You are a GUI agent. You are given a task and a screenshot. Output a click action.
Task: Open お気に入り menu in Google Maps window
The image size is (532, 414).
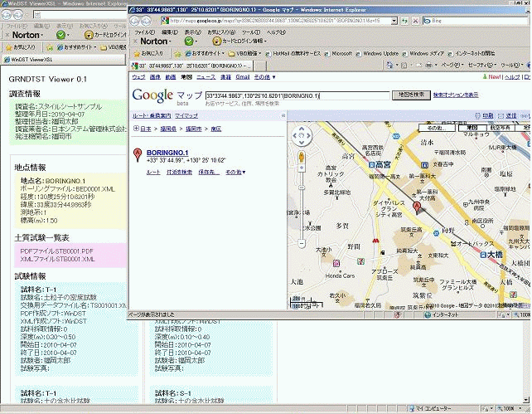click(221, 32)
